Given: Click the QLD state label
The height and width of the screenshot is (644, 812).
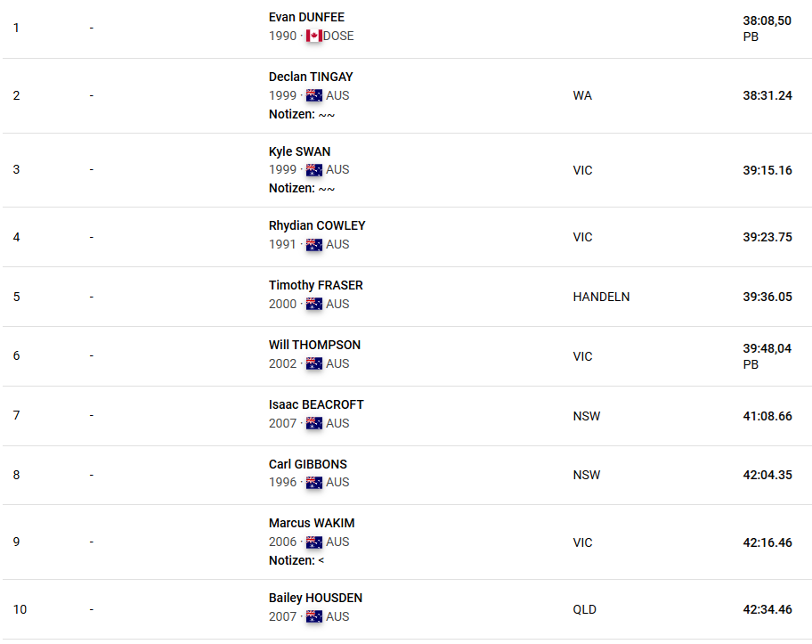Looking at the screenshot, I should tap(585, 609).
